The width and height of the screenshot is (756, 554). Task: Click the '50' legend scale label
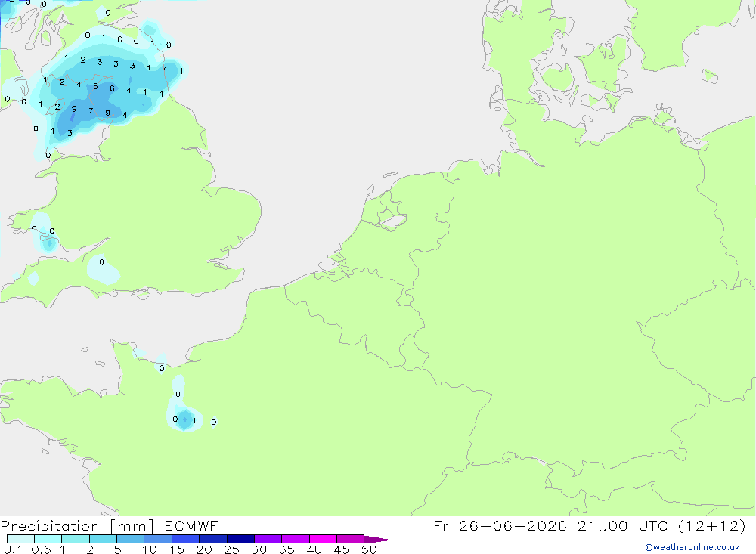click(369, 549)
